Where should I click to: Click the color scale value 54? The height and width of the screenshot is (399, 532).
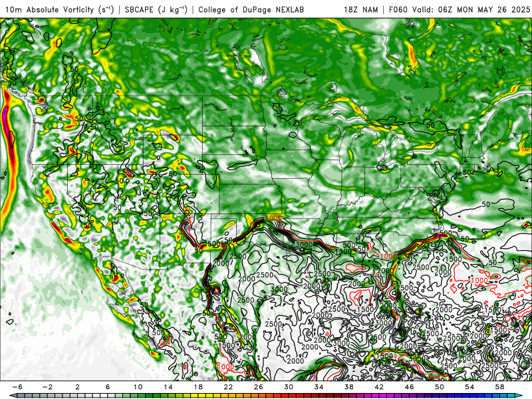pos(470,387)
